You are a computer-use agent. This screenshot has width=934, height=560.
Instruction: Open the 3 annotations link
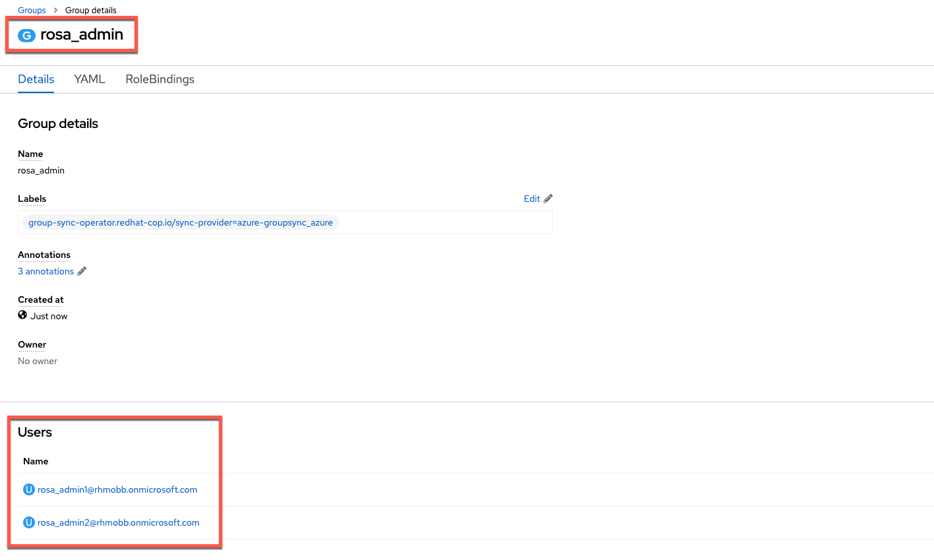46,271
